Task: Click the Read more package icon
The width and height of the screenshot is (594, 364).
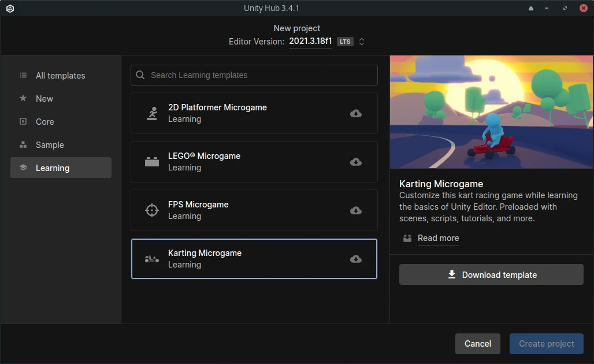Action: point(407,238)
